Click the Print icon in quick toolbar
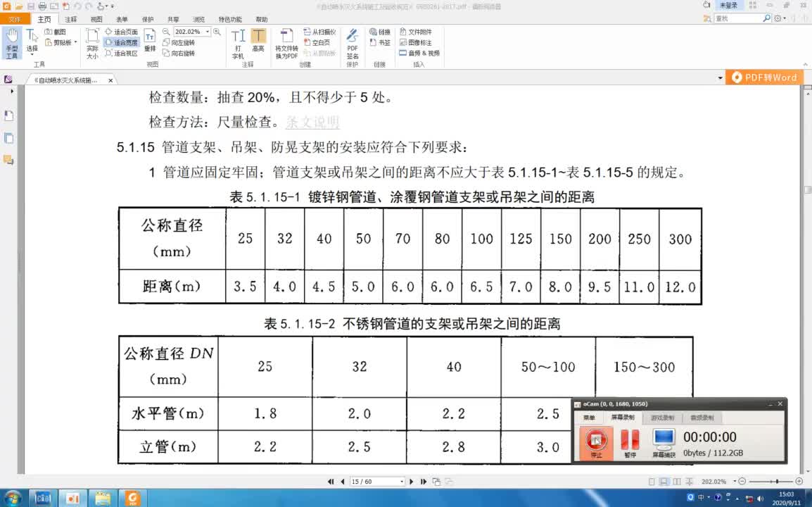Screen dimensions: 812x507 pyautogui.click(x=42, y=6)
